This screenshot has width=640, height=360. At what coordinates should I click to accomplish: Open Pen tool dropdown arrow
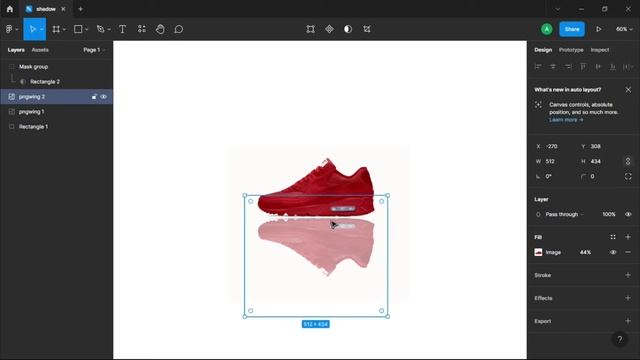coord(109,29)
